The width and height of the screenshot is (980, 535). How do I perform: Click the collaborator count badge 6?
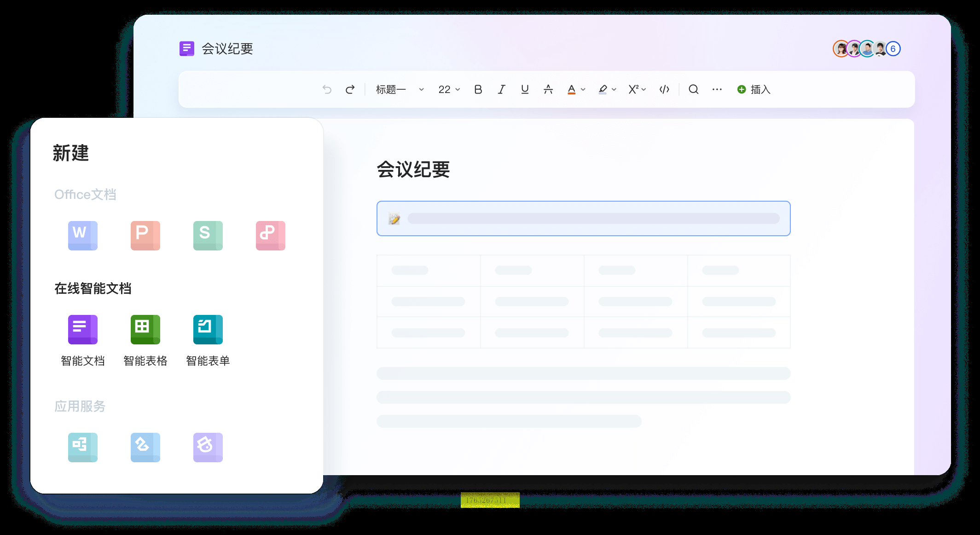(x=893, y=49)
